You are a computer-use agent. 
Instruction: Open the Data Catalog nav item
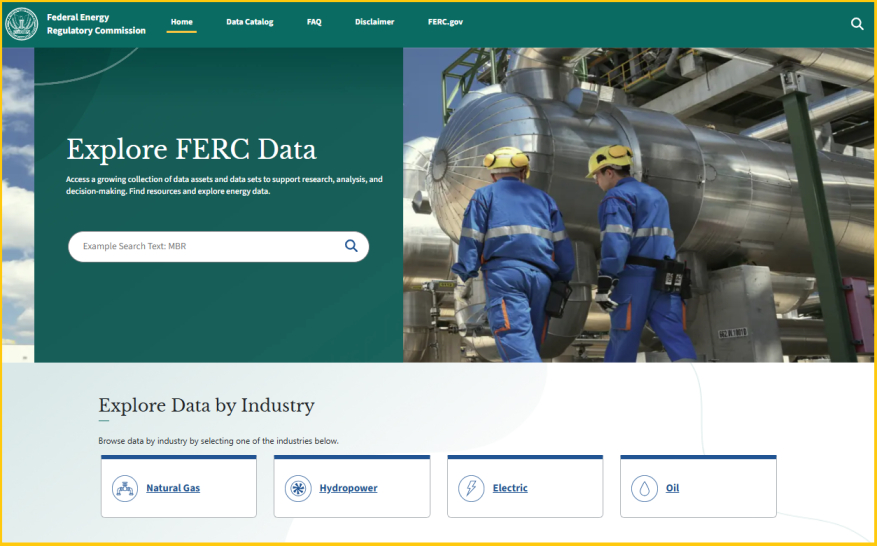point(249,22)
